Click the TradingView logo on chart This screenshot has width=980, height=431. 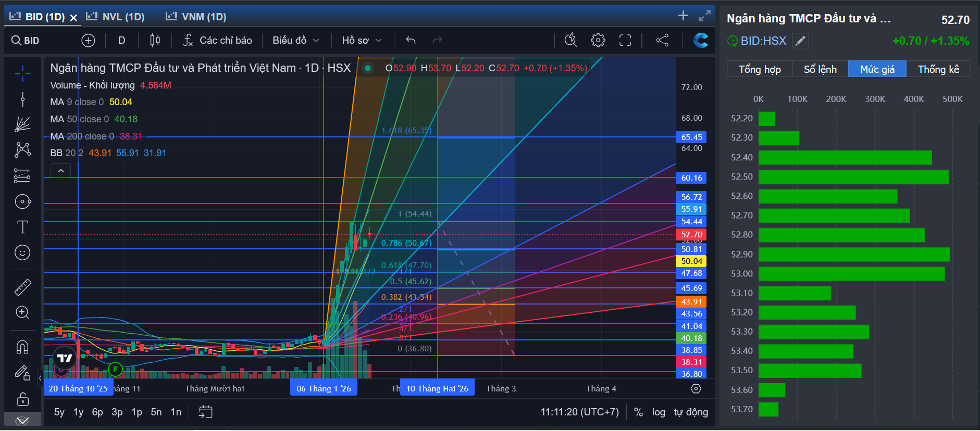(x=65, y=358)
